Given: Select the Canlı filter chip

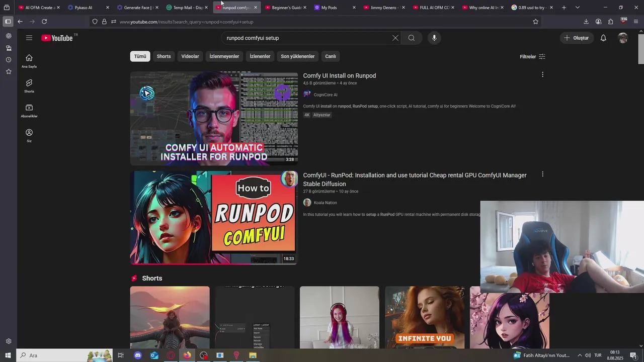Looking at the screenshot, I should click(x=331, y=56).
